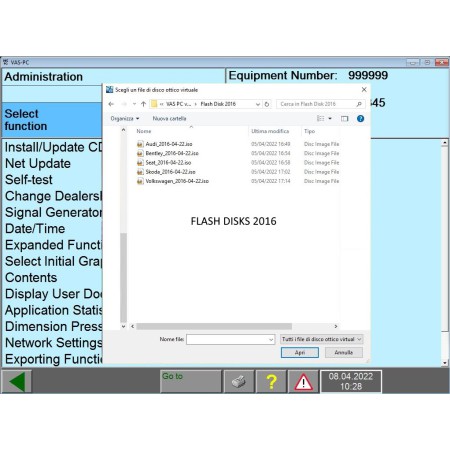Open the Nome file dropdown arrow

point(271,340)
